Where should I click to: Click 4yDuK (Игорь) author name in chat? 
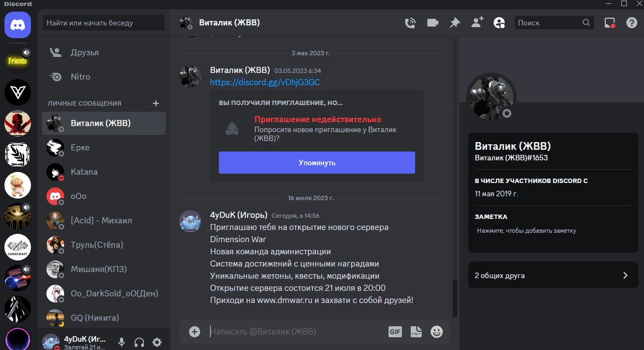click(x=239, y=215)
